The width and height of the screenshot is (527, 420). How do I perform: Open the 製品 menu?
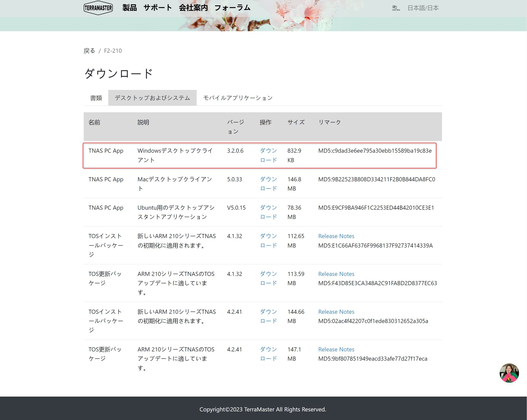pyautogui.click(x=129, y=8)
